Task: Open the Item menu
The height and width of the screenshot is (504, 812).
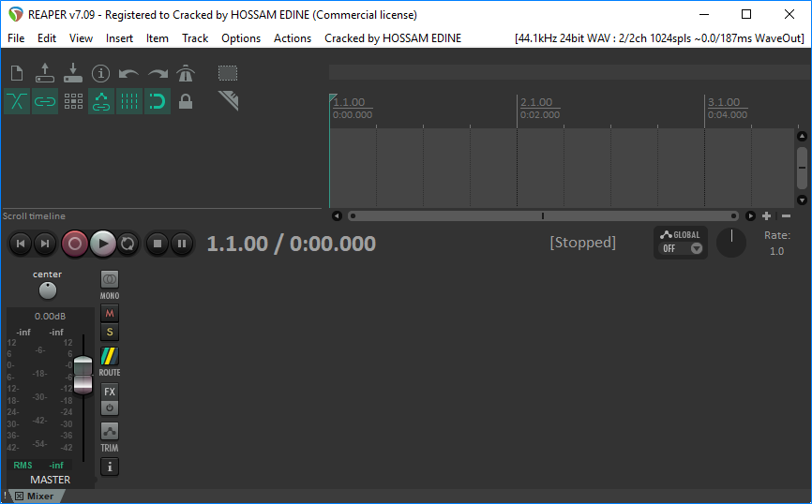Action: tap(157, 38)
